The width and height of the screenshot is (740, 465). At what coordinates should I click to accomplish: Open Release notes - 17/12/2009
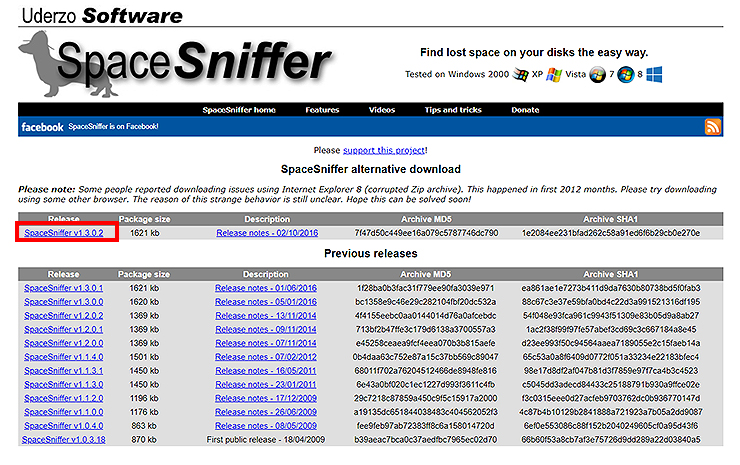tap(266, 398)
